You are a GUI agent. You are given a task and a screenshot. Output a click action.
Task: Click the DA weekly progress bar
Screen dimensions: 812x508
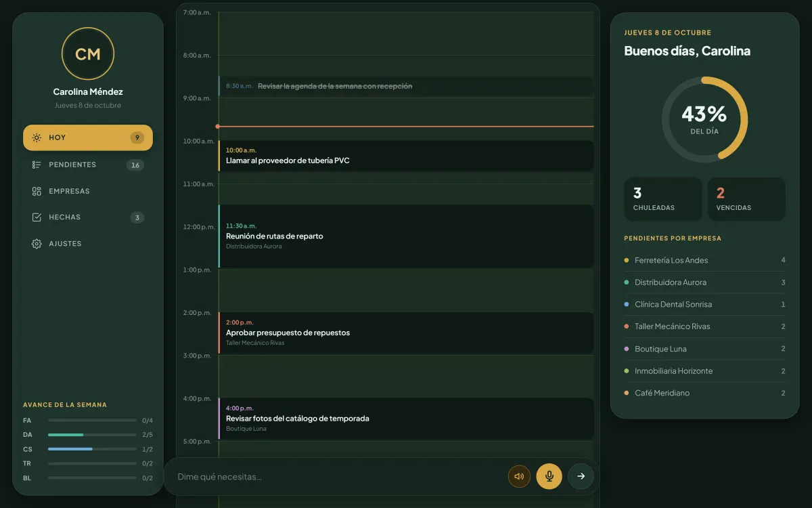click(92, 435)
